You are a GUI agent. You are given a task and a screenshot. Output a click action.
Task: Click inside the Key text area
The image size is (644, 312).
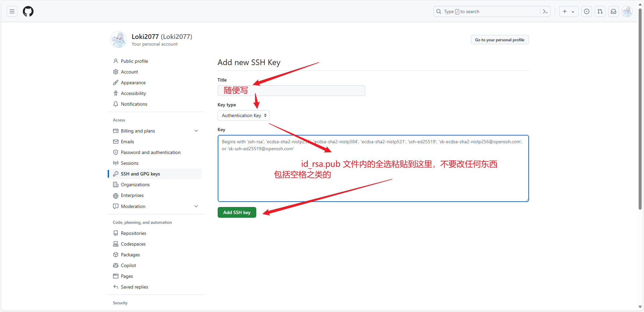point(373,168)
